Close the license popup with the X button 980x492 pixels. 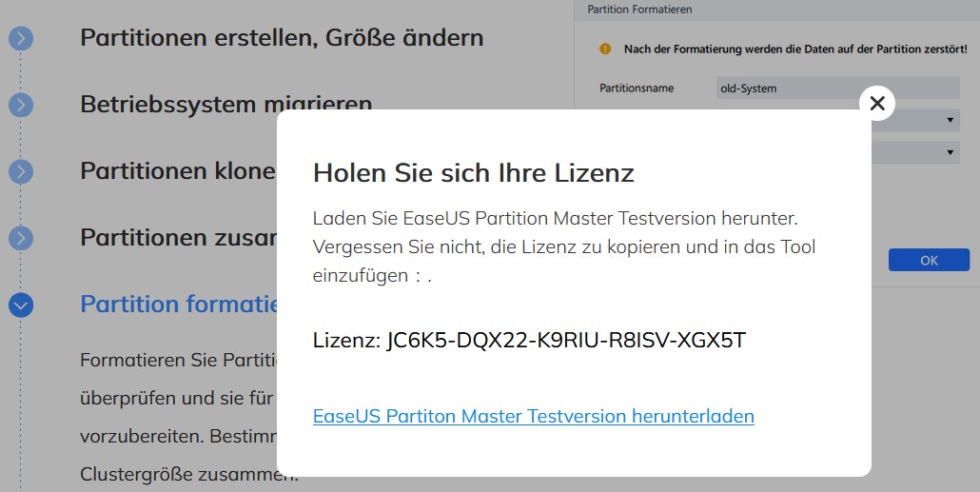[877, 103]
